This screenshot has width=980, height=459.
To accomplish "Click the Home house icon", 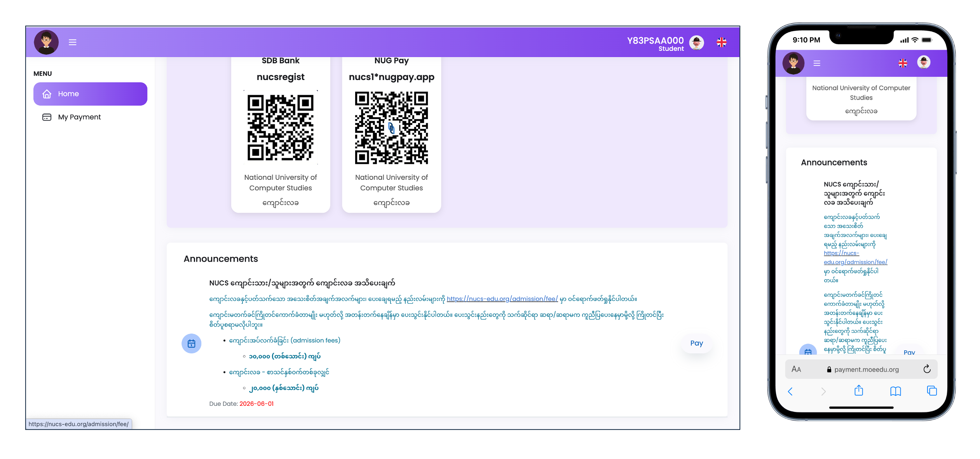I will [x=47, y=94].
